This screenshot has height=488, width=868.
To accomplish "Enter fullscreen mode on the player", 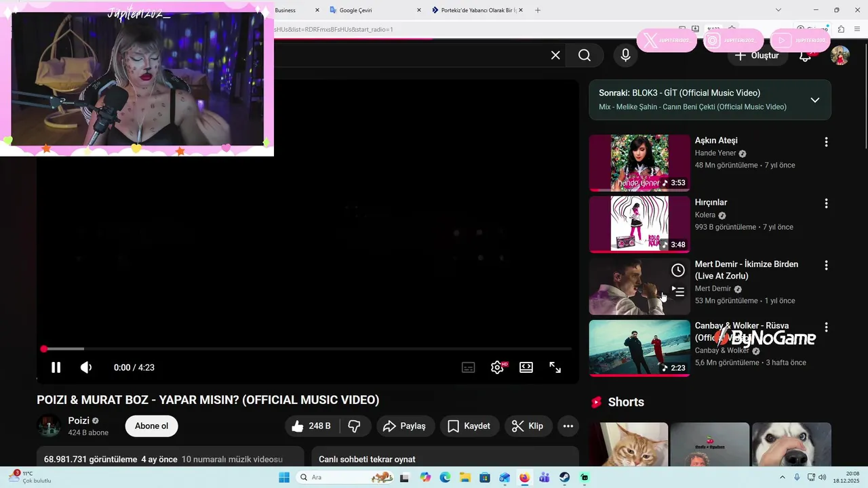I will tap(555, 367).
